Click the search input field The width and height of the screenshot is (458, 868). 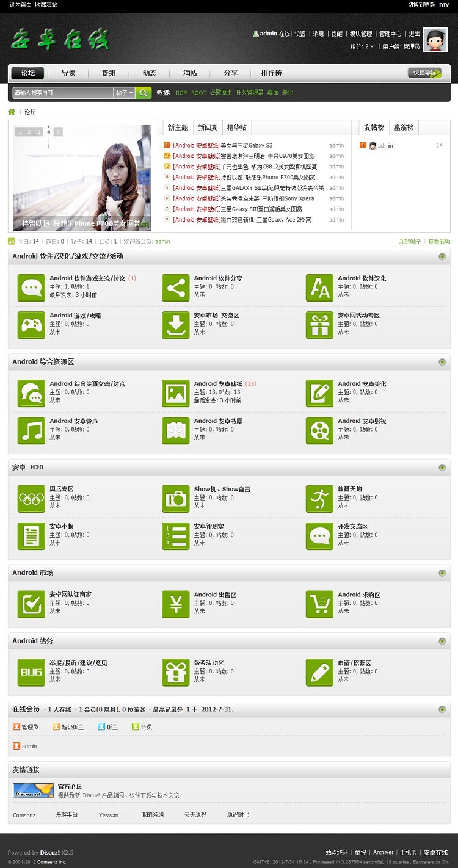point(63,93)
